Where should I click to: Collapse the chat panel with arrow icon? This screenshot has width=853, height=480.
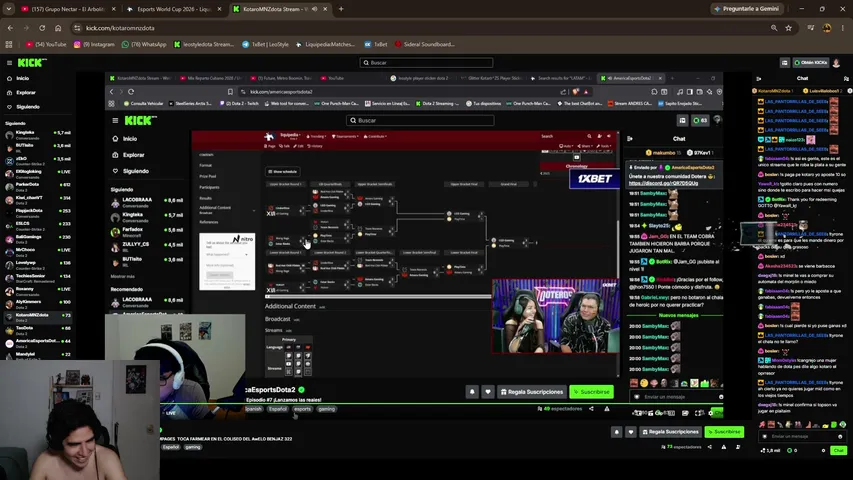pos(758,78)
